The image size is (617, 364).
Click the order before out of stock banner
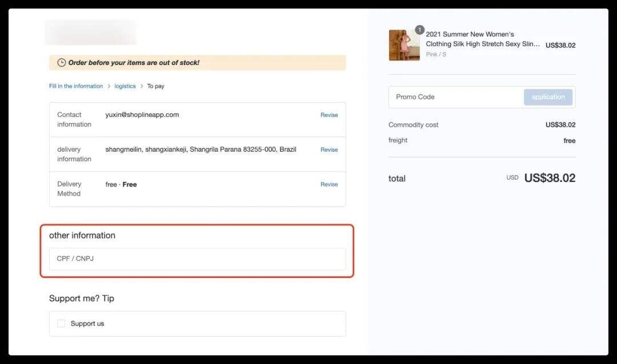pos(197,63)
